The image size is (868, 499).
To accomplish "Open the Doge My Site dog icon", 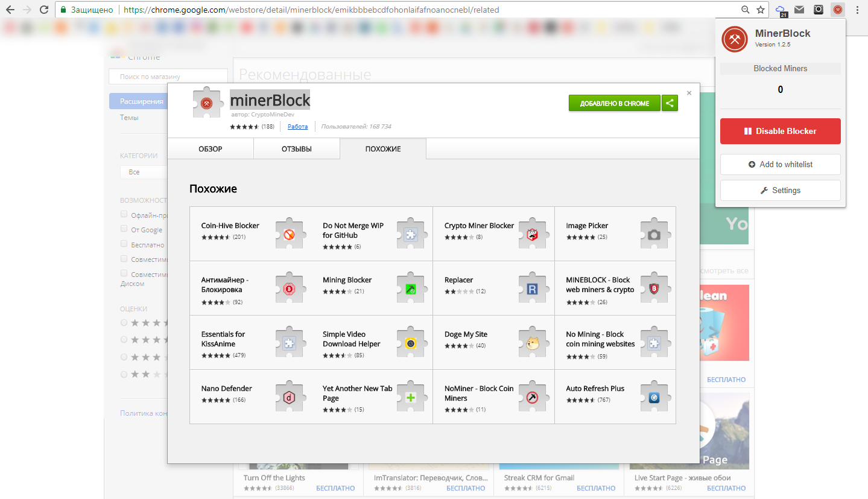I will coord(534,343).
